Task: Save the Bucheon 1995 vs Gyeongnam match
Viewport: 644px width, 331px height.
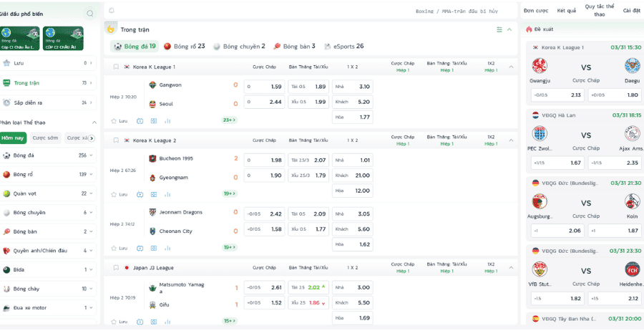Action: coord(119,194)
